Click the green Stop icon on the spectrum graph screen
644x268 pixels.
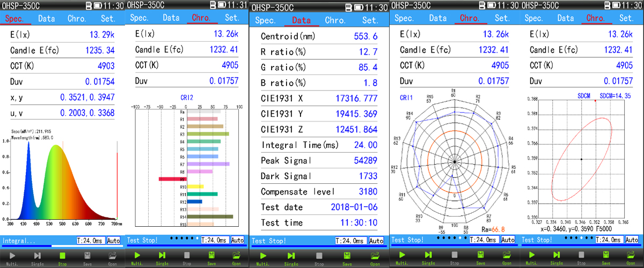[x=63, y=256]
